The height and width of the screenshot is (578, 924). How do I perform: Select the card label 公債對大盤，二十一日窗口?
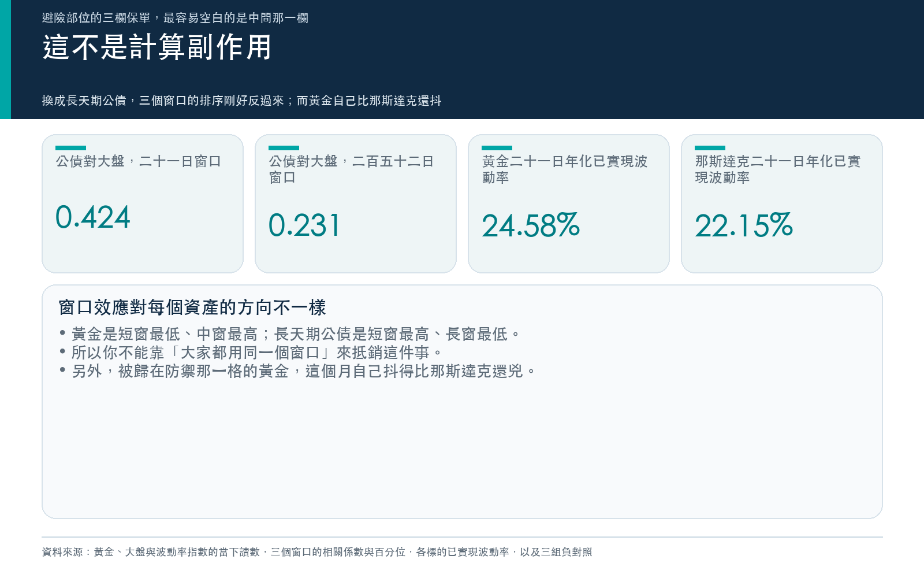(139, 161)
